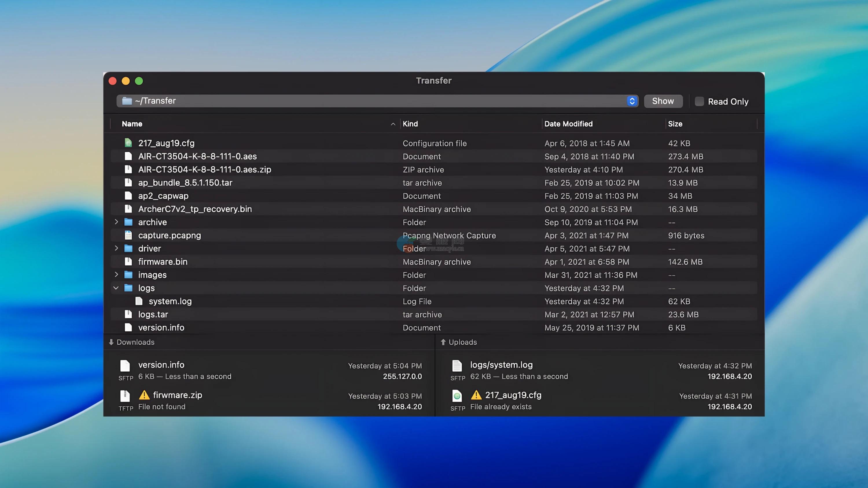
Task: Click the logs/system.log upload file icon
Action: [457, 366]
